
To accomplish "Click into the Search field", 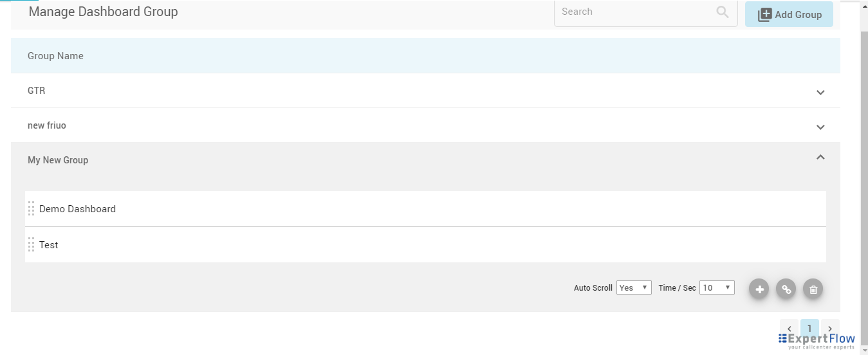I will click(x=634, y=12).
